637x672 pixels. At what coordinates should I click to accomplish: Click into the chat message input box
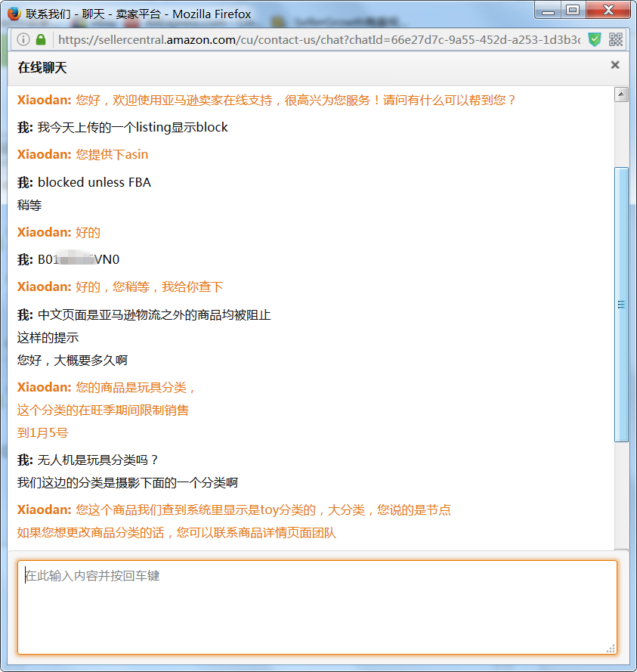317,607
